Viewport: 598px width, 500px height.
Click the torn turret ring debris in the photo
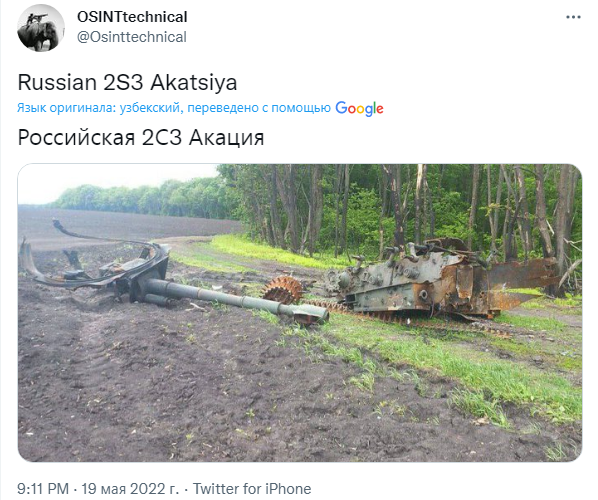(x=95, y=259)
